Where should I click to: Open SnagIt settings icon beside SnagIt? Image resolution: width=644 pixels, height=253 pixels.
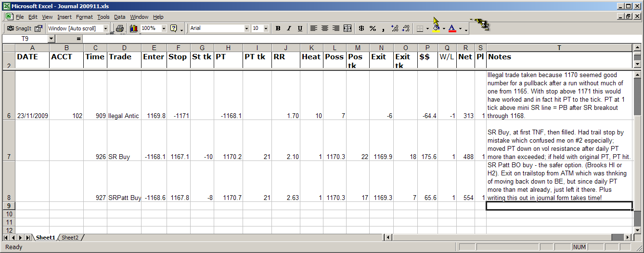click(39, 28)
